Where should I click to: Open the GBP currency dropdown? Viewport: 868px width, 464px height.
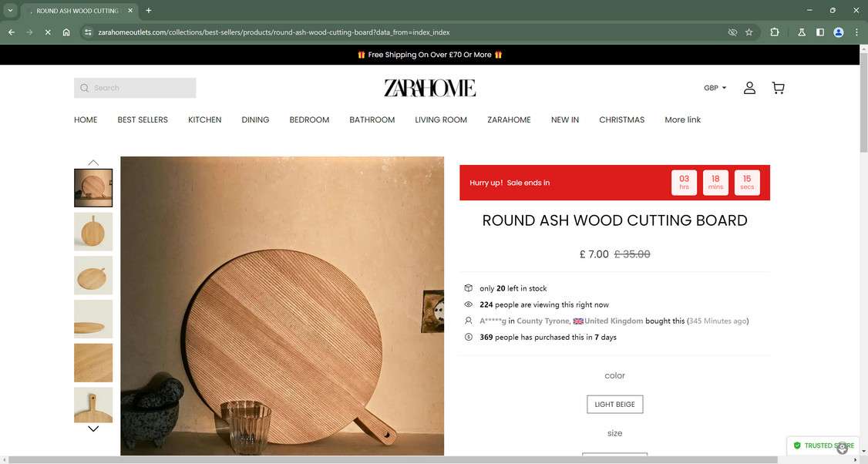715,88
